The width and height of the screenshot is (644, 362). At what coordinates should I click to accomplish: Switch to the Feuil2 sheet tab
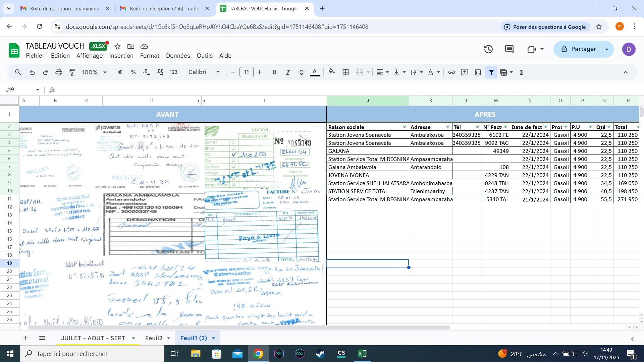pos(154,338)
